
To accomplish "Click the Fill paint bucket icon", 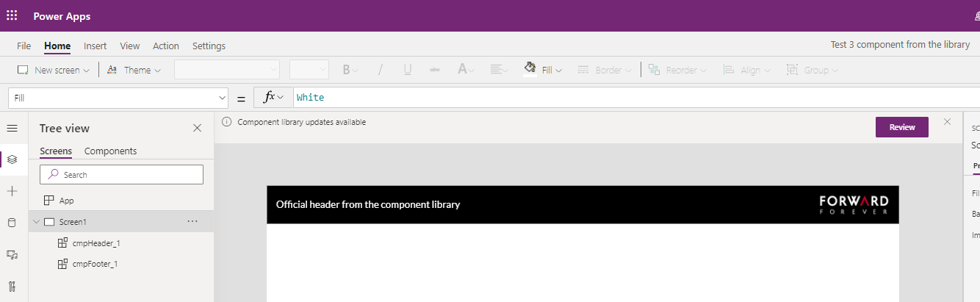I will 530,69.
